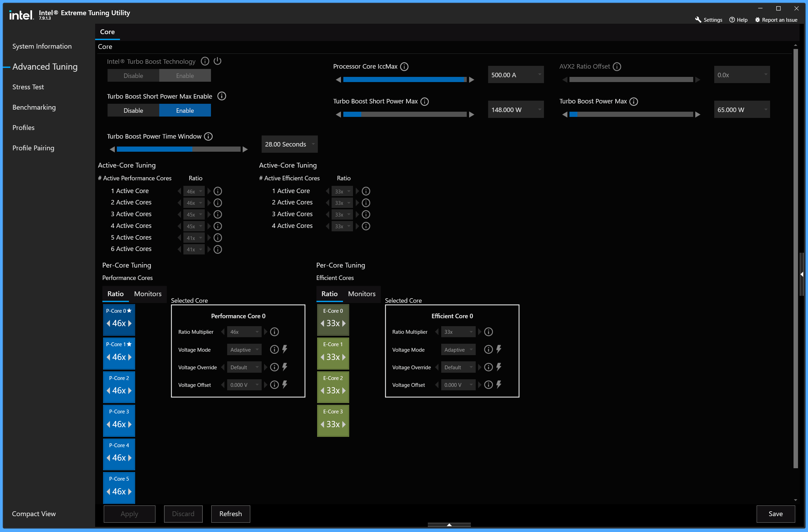Expand the bottom panel arrow handle
This screenshot has height=532, width=808.
coord(449,525)
